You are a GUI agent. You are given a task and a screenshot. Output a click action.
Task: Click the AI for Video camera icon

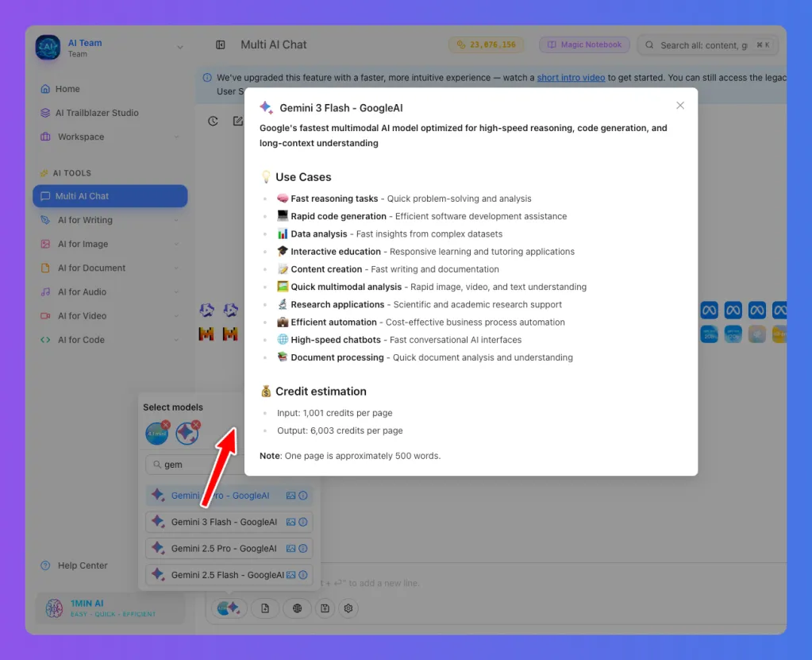(45, 316)
